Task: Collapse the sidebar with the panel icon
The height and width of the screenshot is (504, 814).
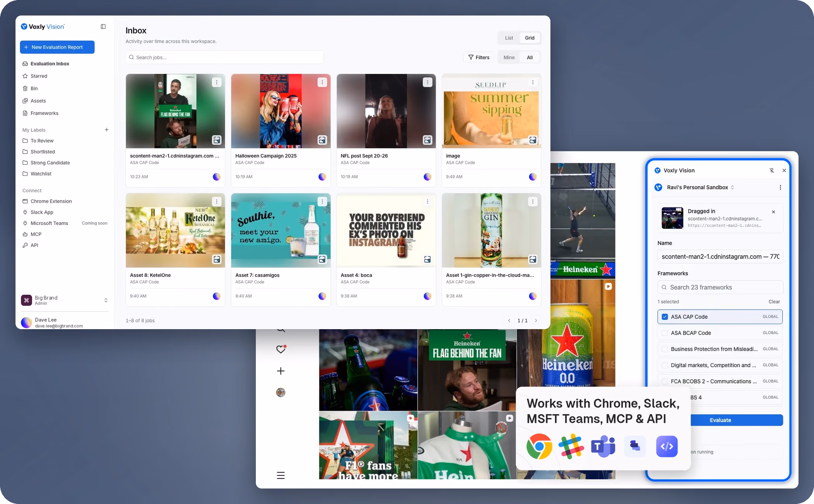Action: (103, 27)
